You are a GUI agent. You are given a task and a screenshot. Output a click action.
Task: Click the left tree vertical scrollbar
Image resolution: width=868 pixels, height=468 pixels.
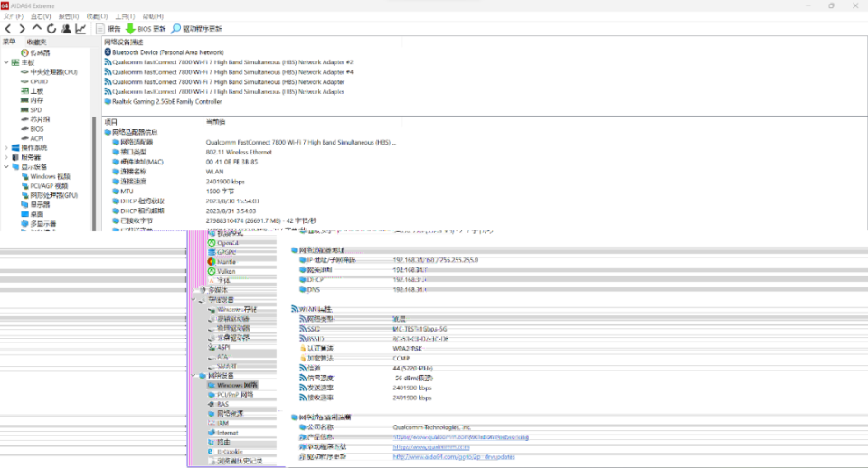[x=94, y=173]
